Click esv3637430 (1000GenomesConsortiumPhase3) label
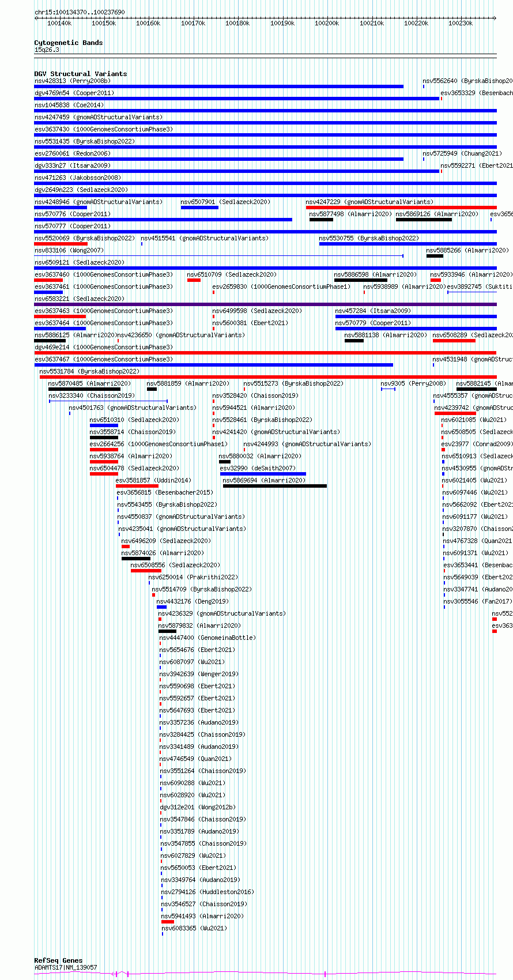Screen dimensions: 513x980 pos(104,130)
